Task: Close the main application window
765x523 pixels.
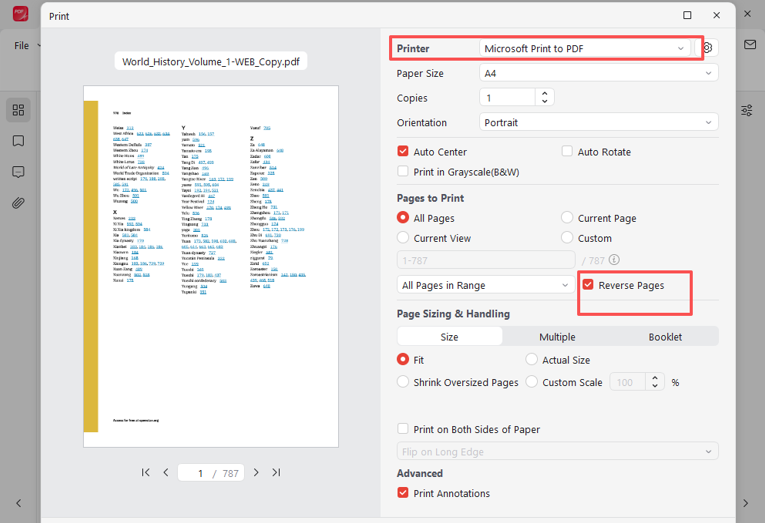Action: (747, 14)
